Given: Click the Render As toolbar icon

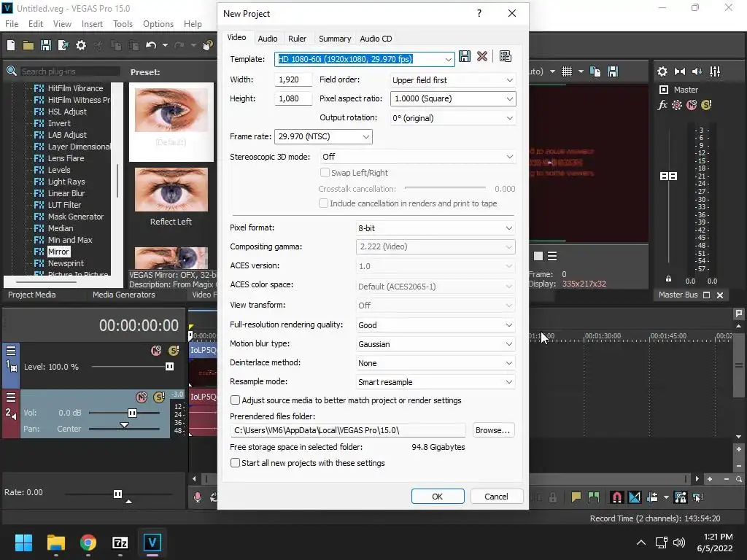Looking at the screenshot, I should click(63, 46).
